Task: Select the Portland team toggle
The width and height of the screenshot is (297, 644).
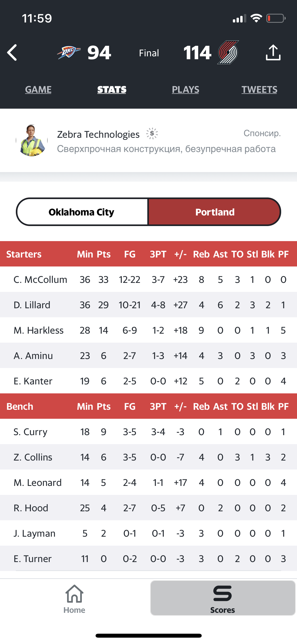Action: (214, 212)
